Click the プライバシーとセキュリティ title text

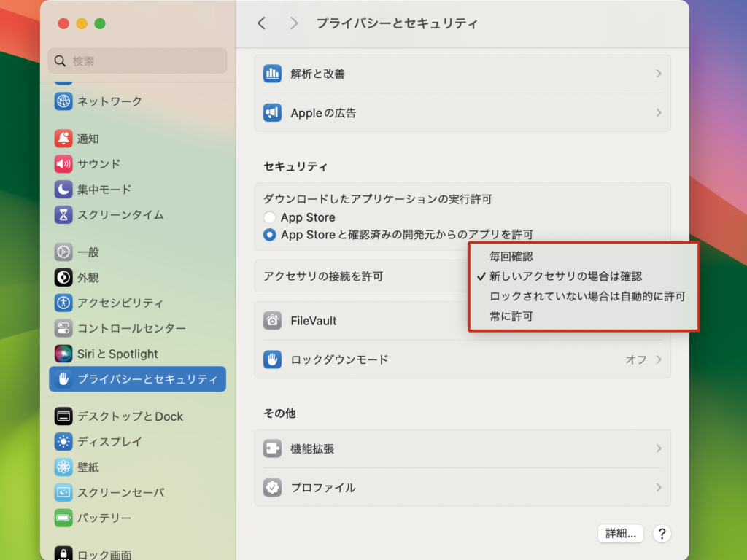pos(397,23)
